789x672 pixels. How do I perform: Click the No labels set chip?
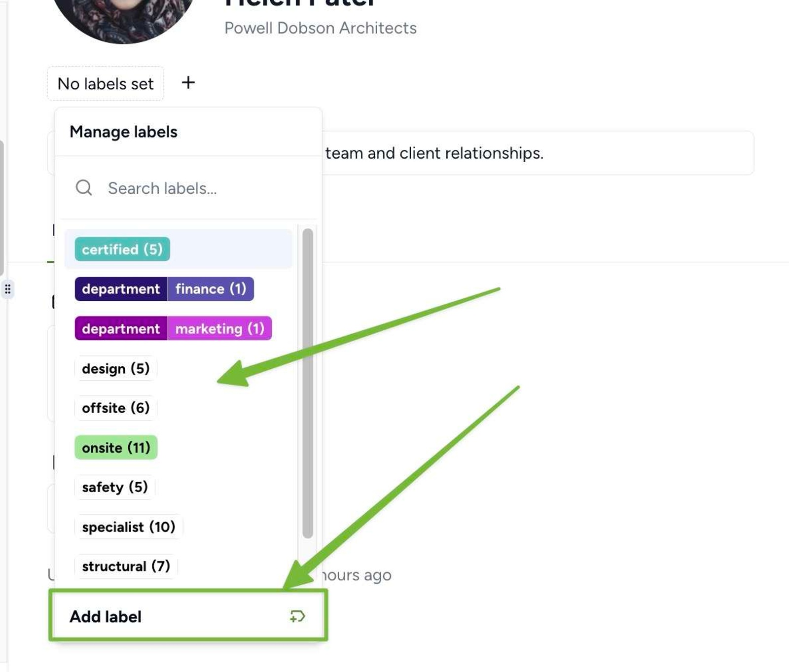(x=106, y=84)
